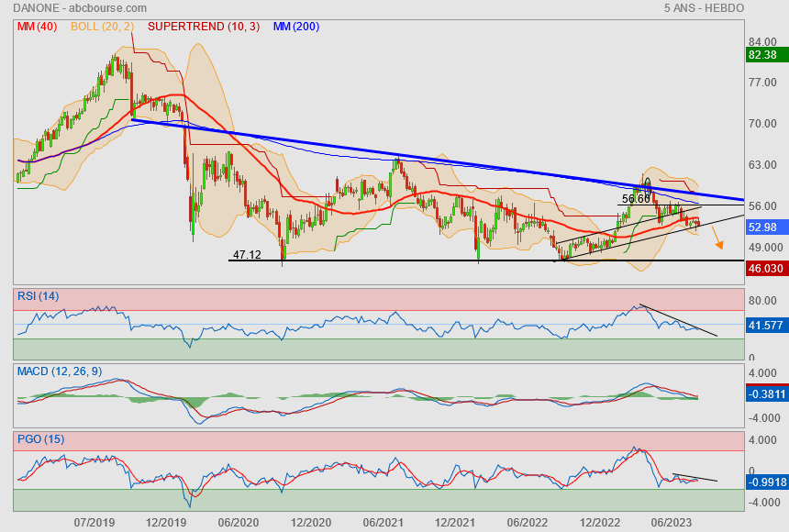Viewport: 789px width, 532px height.
Task: Click the 12/2019 date axis label
Action: pos(166,523)
